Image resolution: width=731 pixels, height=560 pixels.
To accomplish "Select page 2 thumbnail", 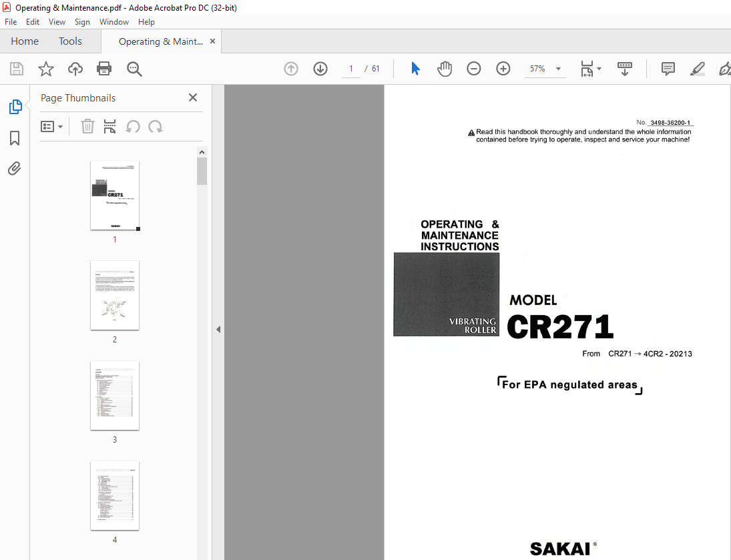I will point(115,296).
